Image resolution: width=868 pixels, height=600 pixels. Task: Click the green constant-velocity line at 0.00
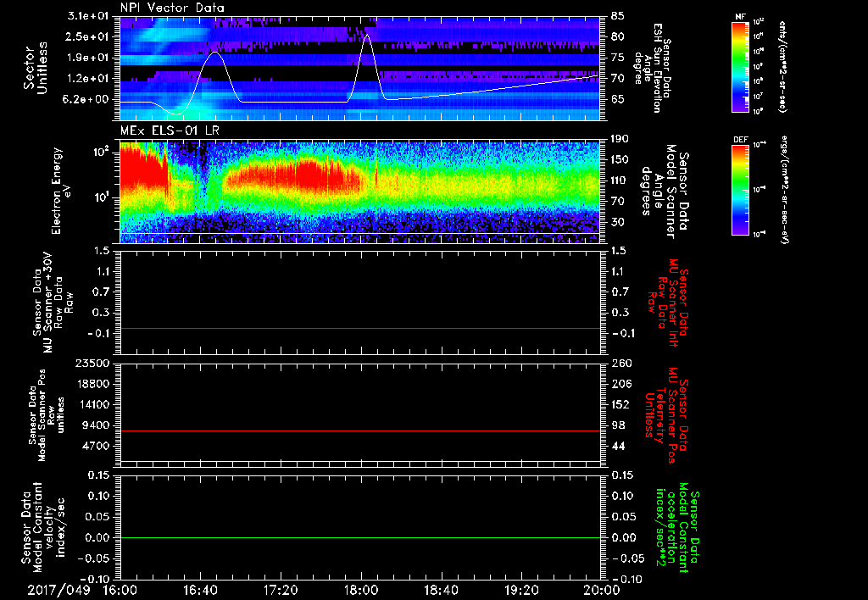359,537
